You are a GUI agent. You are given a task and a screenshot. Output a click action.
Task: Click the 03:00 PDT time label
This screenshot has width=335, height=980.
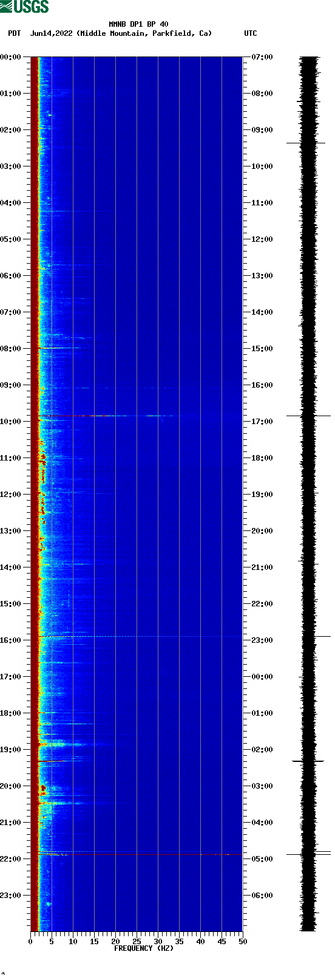pyautogui.click(x=10, y=166)
